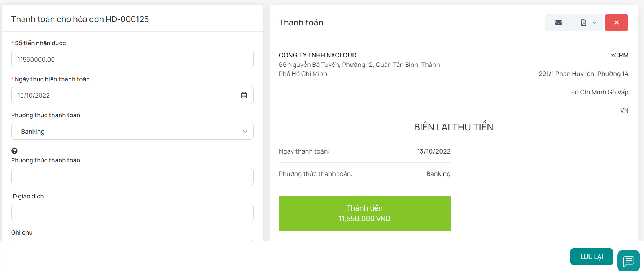Click the receipt's Banking payment method value
The image size is (644, 271).
click(438, 174)
